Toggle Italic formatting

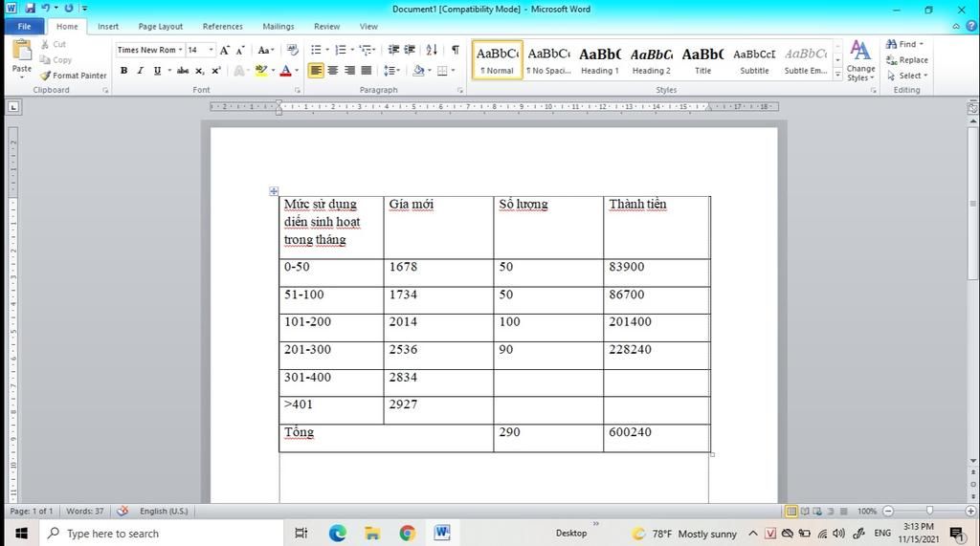coord(140,71)
